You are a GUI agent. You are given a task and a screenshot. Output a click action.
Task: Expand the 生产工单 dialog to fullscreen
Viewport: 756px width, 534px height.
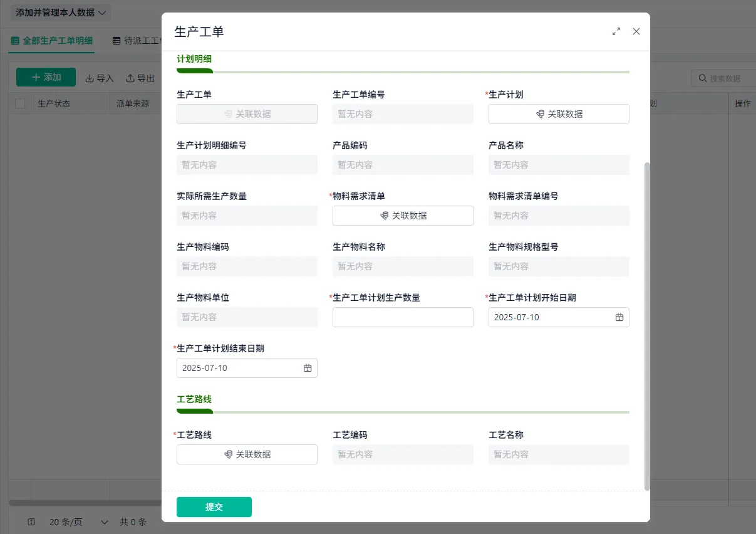click(x=616, y=31)
